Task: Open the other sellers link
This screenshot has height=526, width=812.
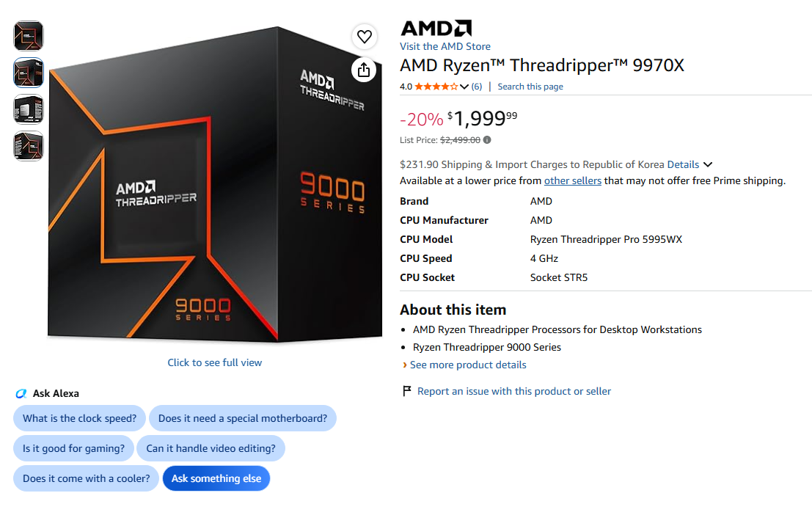Action: tap(572, 180)
